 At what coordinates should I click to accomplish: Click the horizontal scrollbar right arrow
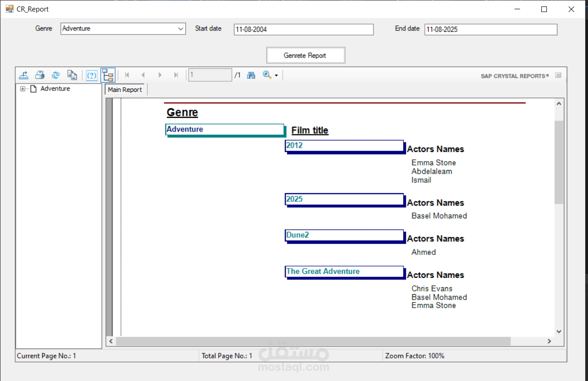[x=549, y=341]
